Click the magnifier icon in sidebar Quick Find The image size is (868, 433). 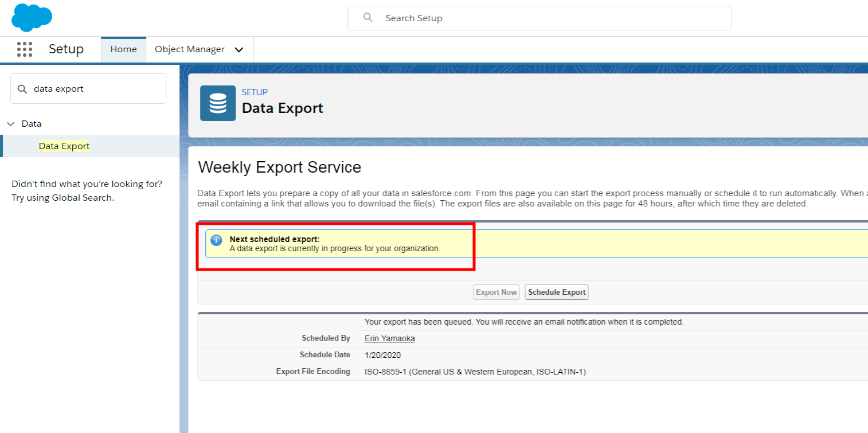(x=22, y=88)
